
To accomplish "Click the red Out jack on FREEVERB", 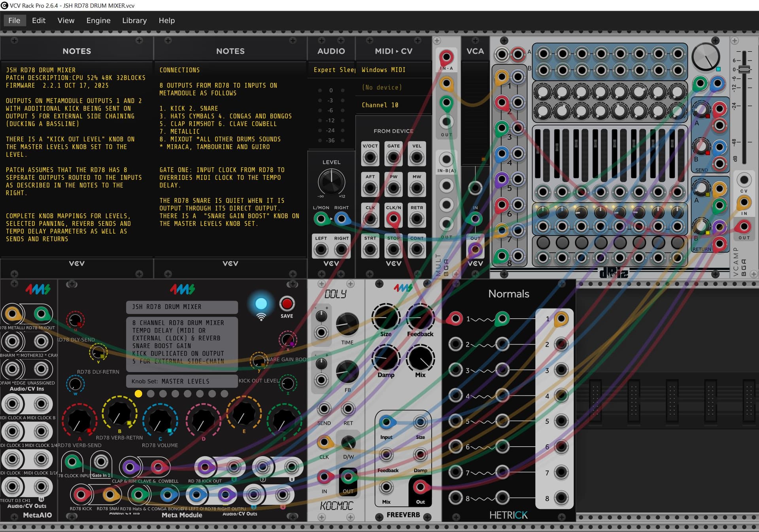I will click(x=420, y=487).
